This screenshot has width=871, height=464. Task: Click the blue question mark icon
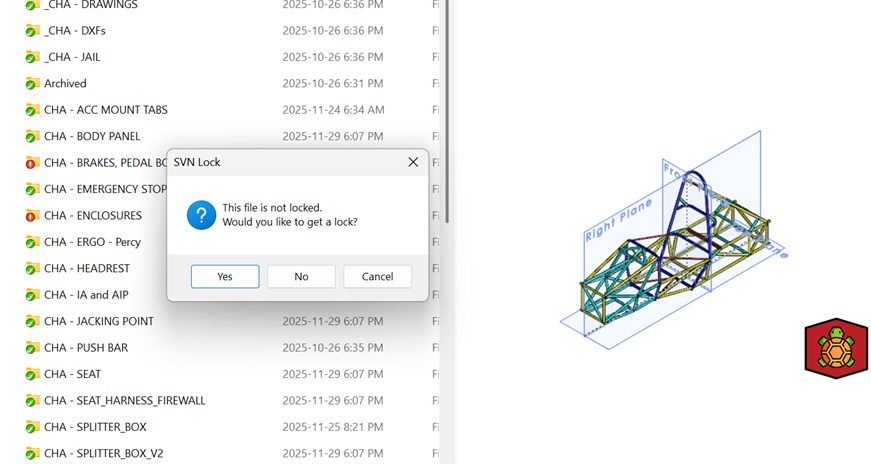(x=202, y=215)
